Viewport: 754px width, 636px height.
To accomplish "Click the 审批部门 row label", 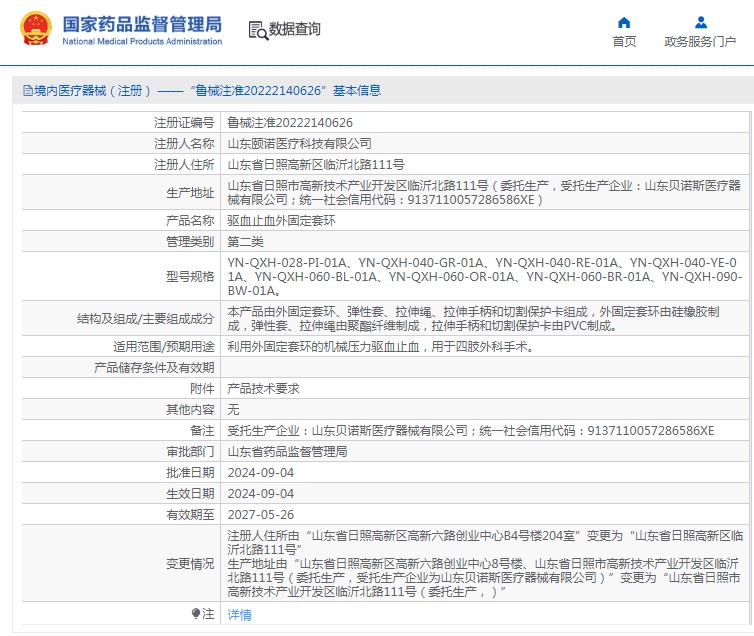I will (x=190, y=451).
